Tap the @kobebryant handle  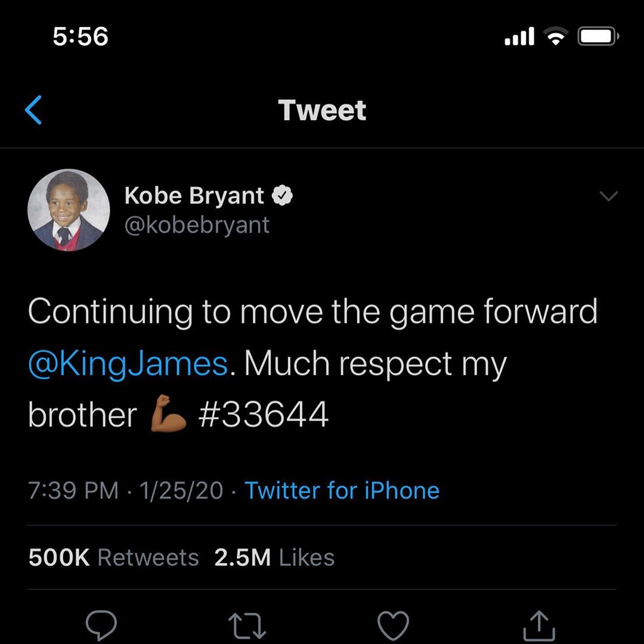coord(197,225)
